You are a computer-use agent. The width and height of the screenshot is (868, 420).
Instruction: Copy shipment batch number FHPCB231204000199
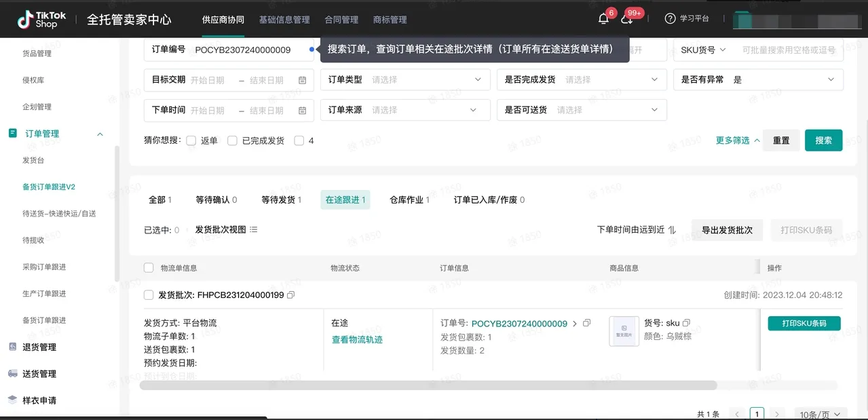pyautogui.click(x=291, y=296)
